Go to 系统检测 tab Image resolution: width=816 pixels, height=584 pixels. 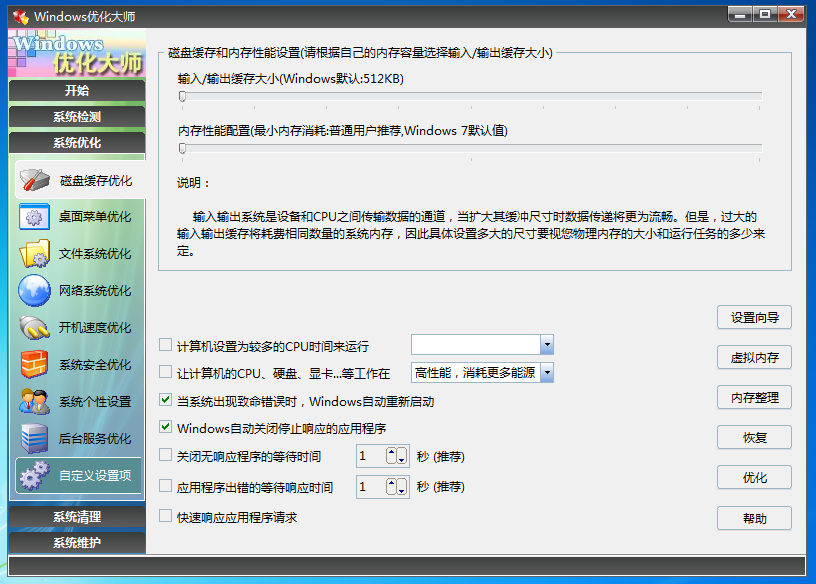coord(78,116)
